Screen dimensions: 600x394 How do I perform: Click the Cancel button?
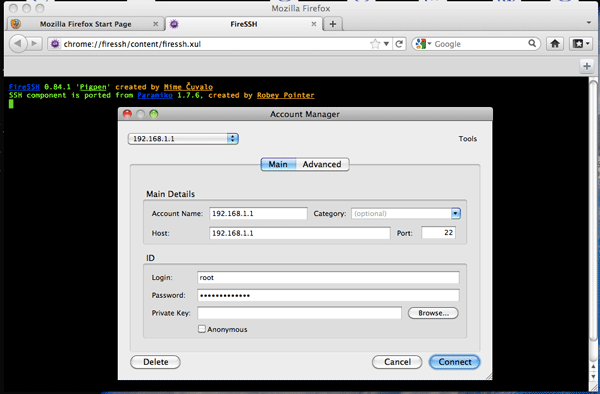[x=397, y=362]
